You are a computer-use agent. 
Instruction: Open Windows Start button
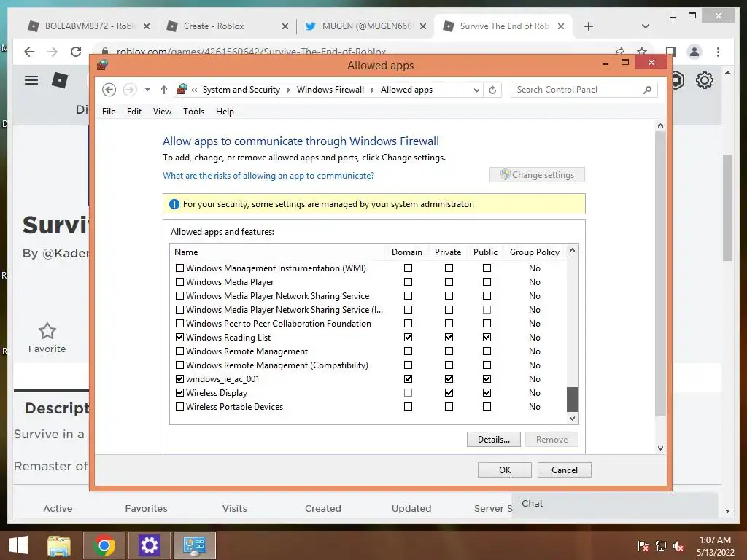pyautogui.click(x=18, y=545)
